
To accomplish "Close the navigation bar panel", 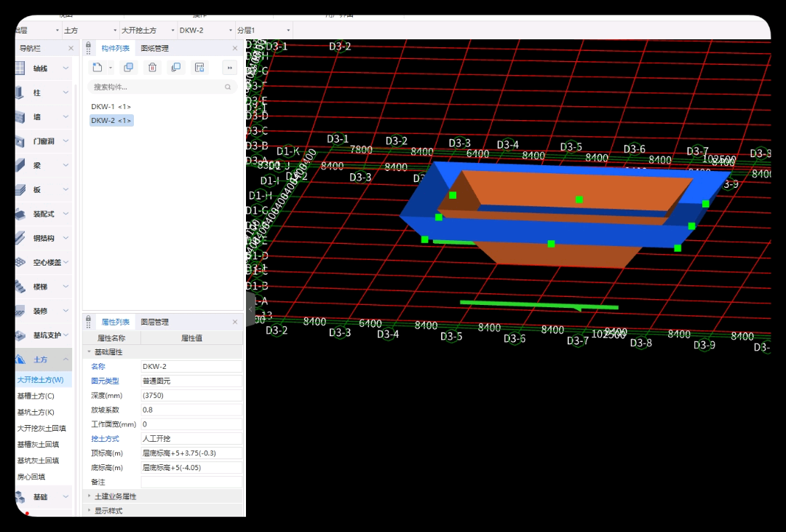I will point(71,48).
